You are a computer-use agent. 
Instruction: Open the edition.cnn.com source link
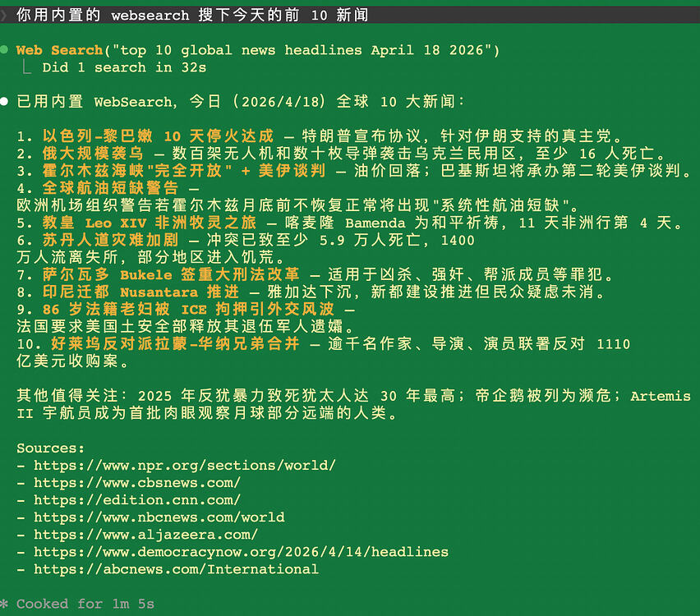tap(137, 500)
